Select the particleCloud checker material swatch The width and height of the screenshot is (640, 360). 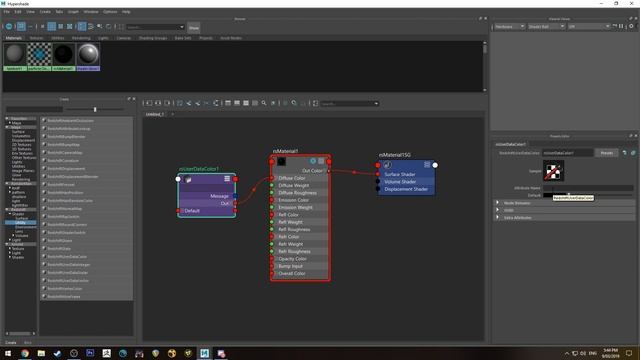(39, 57)
